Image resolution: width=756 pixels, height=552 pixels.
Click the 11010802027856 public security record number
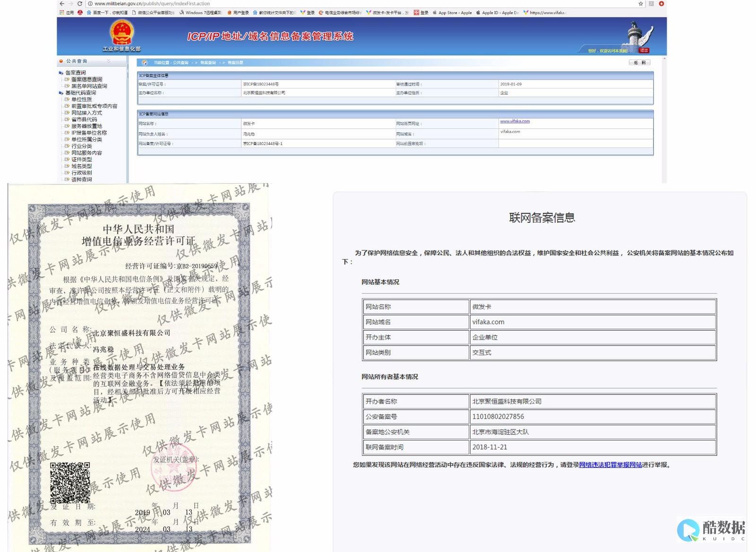coord(498,416)
